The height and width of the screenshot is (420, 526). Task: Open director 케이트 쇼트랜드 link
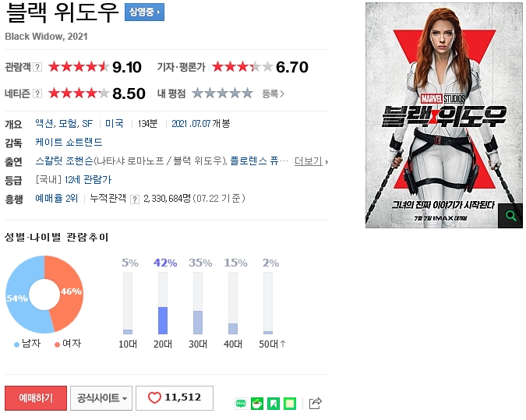[x=69, y=143]
